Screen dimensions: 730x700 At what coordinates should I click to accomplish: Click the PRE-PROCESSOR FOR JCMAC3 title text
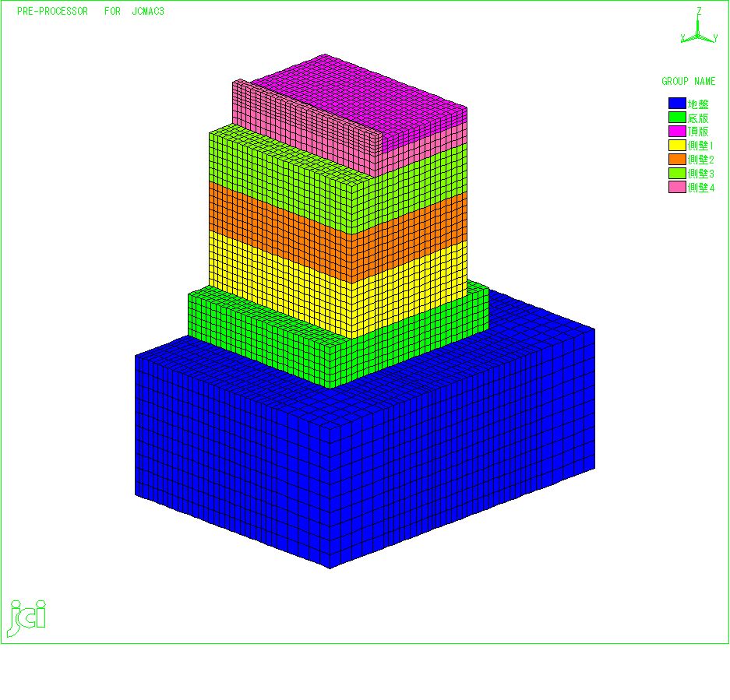(90, 11)
